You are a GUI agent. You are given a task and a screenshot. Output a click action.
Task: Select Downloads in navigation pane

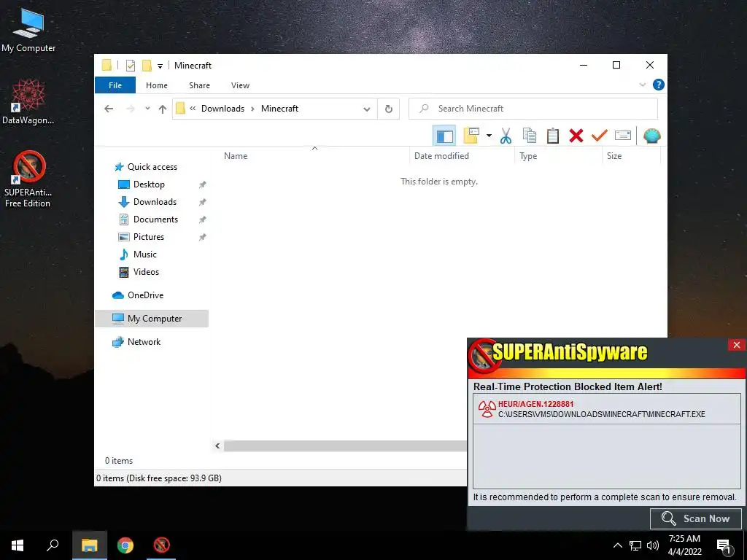[155, 202]
